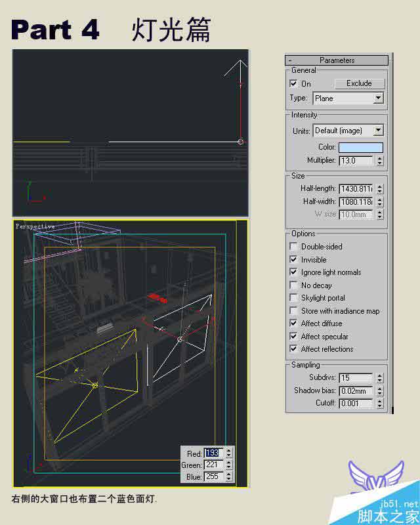Edit the Half-length value field
This screenshot has height=525, width=420.
click(x=356, y=189)
